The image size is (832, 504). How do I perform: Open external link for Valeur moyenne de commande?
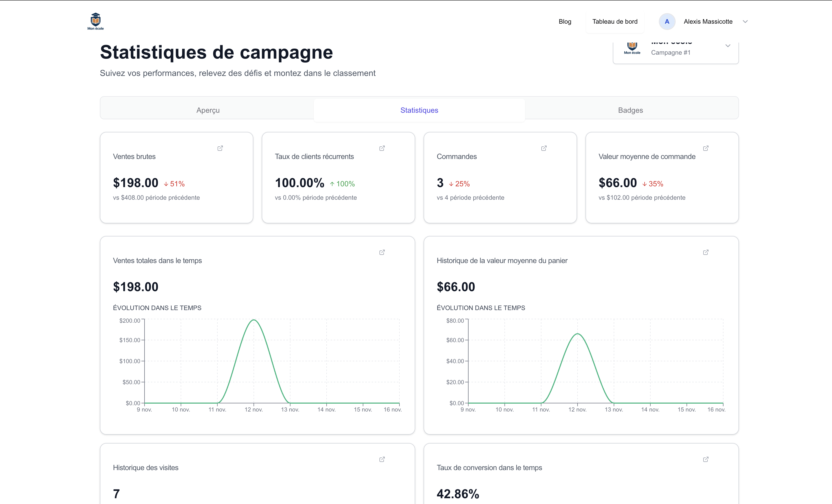pos(706,148)
